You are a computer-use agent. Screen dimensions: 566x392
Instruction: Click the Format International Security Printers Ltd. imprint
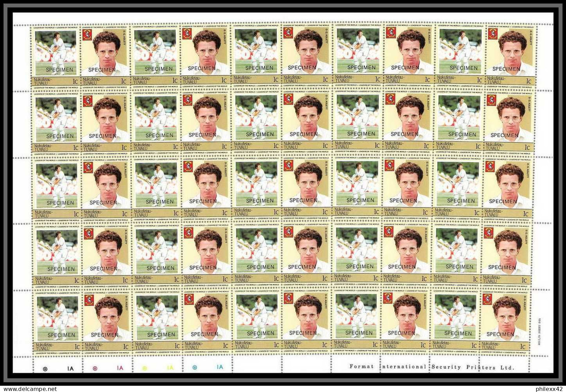tap(432, 367)
